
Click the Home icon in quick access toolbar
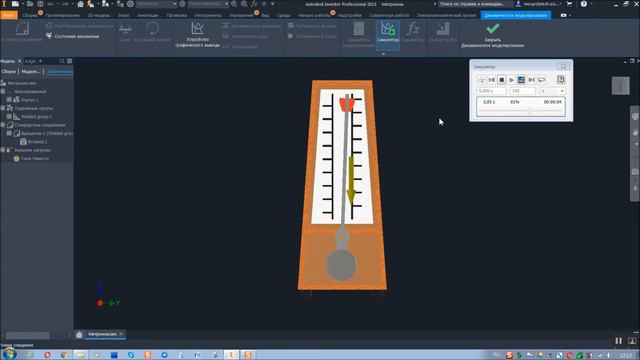(80, 4)
